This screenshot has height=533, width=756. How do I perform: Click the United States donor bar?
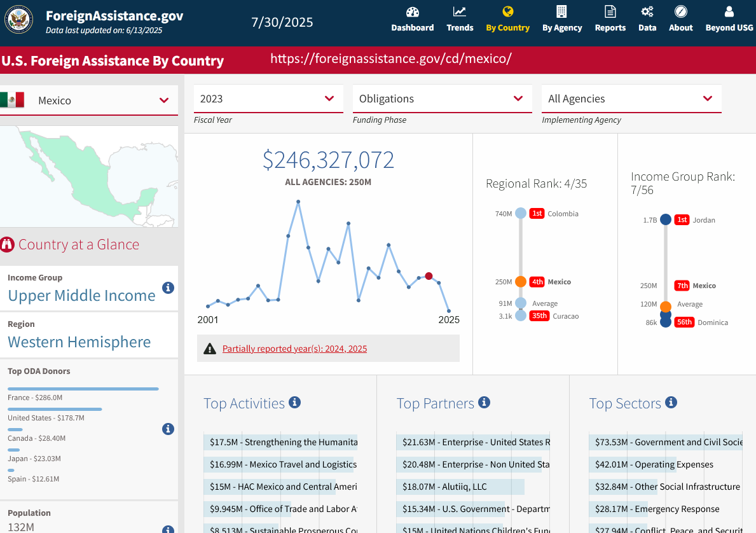click(55, 409)
